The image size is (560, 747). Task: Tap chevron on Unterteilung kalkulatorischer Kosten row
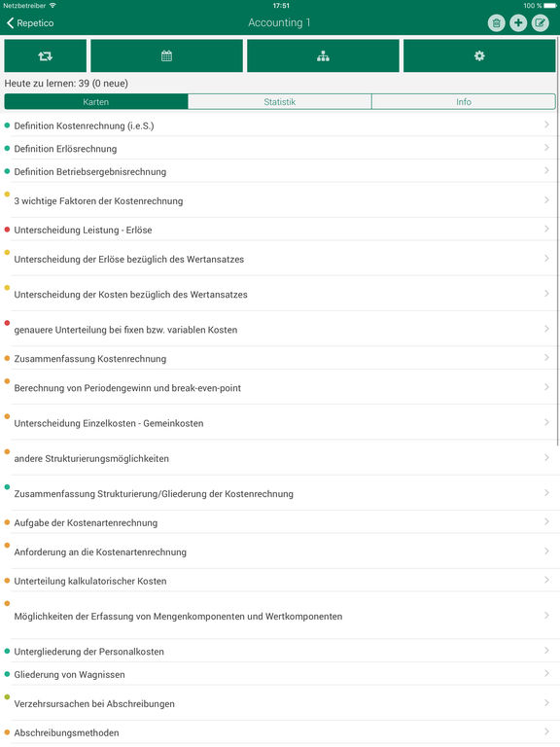[x=546, y=580]
